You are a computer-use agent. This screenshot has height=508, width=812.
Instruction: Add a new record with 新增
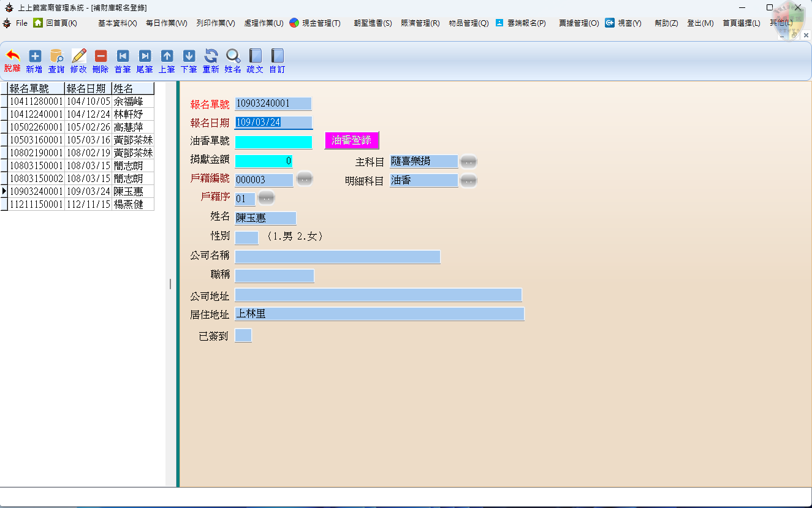(x=34, y=60)
